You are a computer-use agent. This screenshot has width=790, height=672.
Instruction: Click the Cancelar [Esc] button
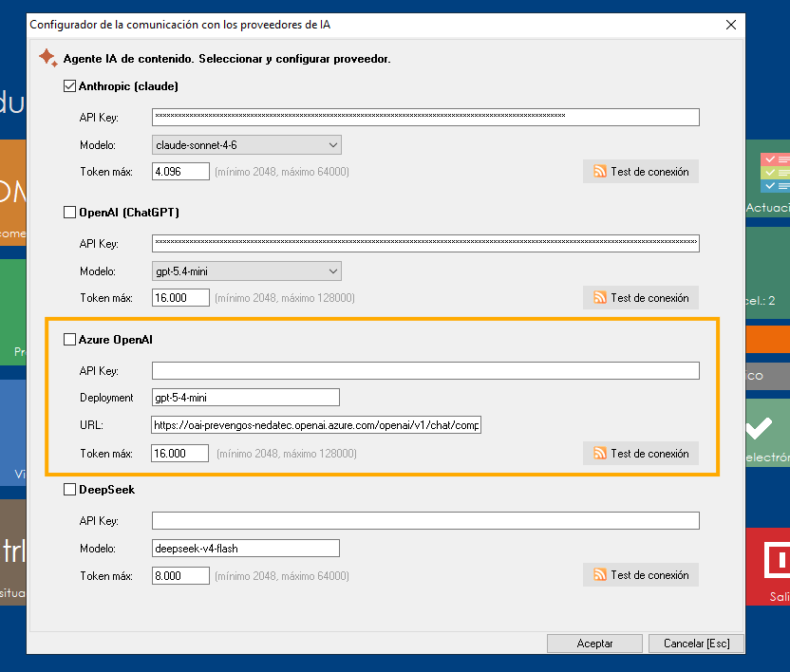[696, 644]
